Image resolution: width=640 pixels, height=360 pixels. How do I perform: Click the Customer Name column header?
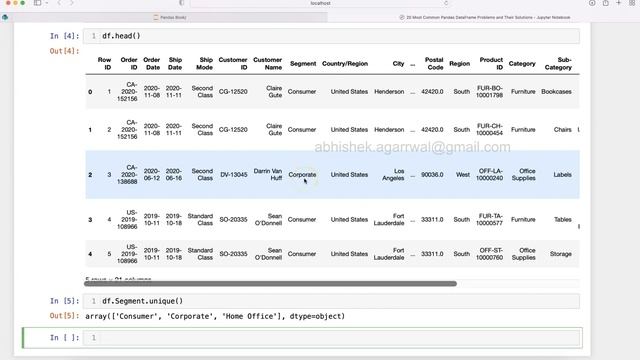[x=268, y=64]
